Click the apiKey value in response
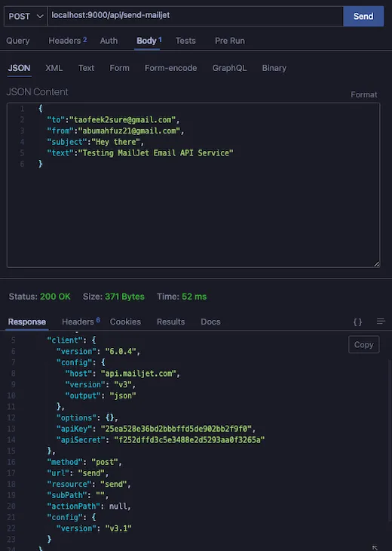This screenshot has width=392, height=551. coord(176,429)
